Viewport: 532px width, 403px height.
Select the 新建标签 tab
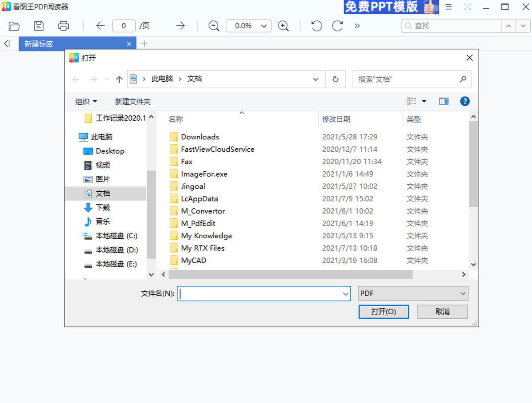click(71, 44)
